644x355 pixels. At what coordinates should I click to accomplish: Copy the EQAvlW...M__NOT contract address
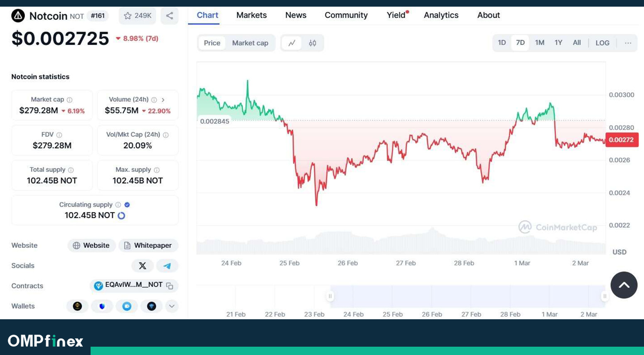170,286
